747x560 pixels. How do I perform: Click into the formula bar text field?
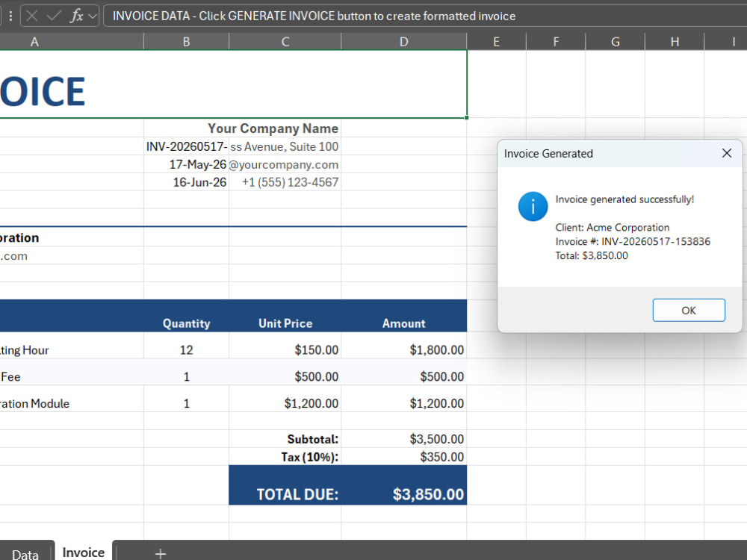(x=425, y=16)
